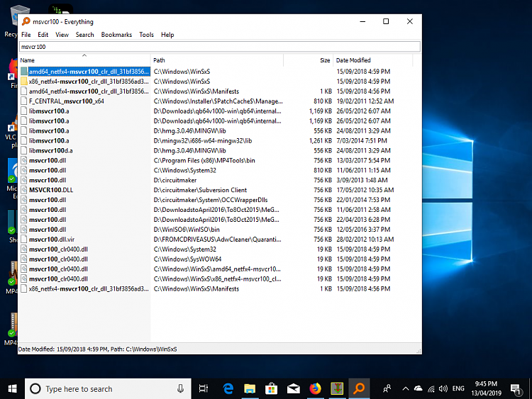
Task: Open the Edit menu
Action: click(43, 35)
